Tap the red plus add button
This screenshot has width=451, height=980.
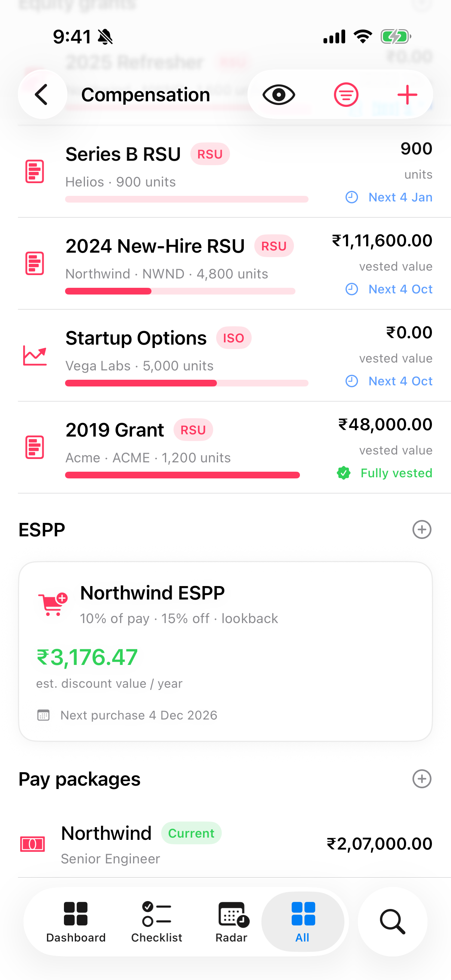pyautogui.click(x=407, y=94)
